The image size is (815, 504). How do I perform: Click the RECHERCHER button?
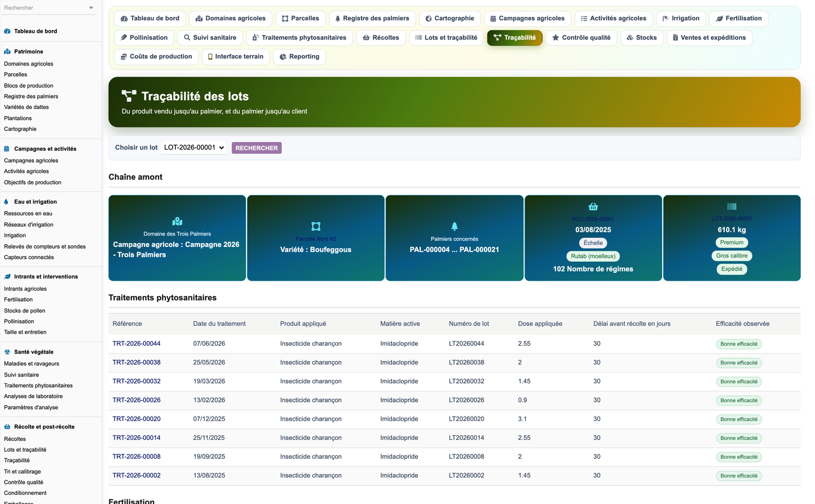(257, 148)
